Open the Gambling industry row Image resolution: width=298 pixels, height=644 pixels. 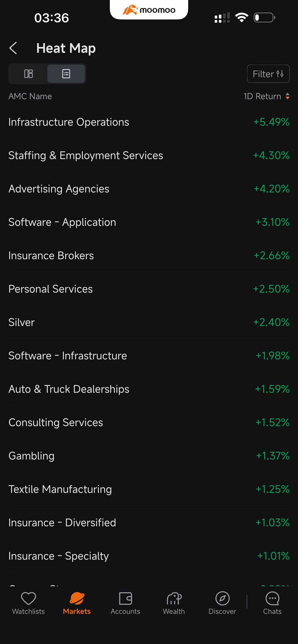tap(149, 456)
